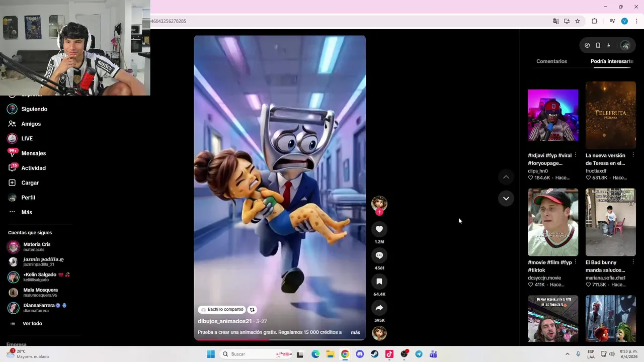The height and width of the screenshot is (362, 644).
Task: Open the profile avatar in top pill
Action: coord(625,46)
